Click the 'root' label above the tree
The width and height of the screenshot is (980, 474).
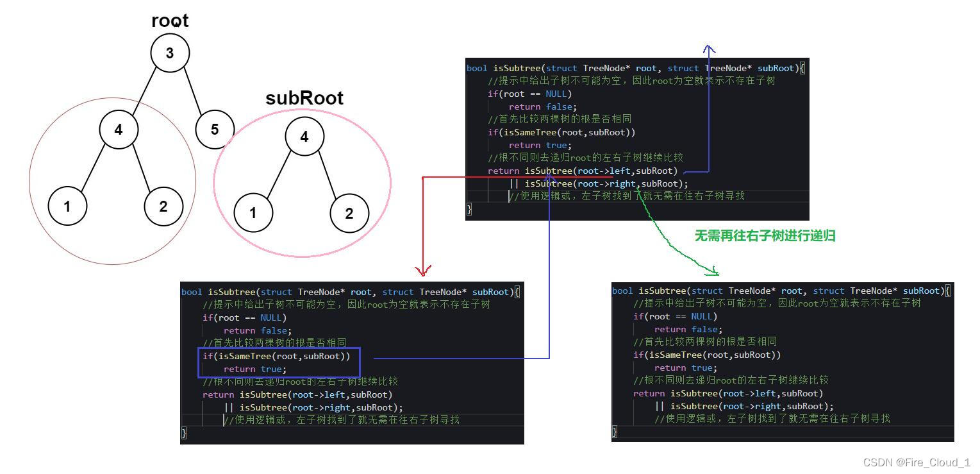tap(170, 21)
